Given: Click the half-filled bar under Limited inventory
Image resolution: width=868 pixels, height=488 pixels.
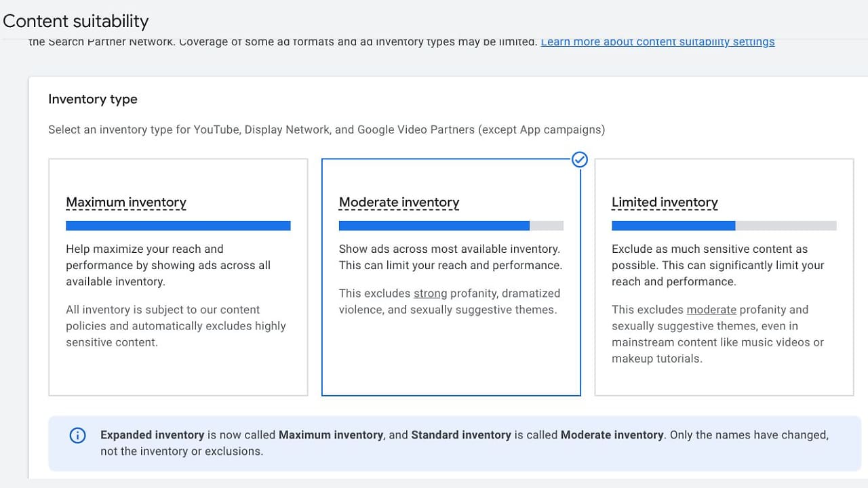Looking at the screenshot, I should click(x=724, y=226).
